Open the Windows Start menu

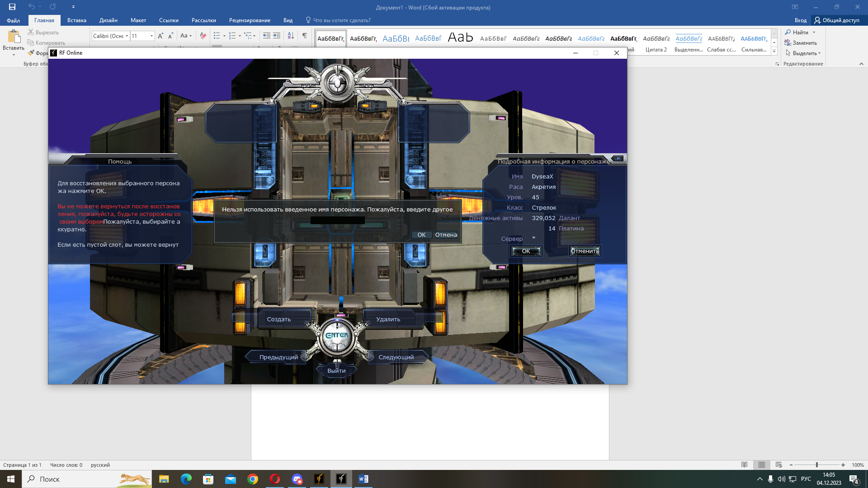11,479
